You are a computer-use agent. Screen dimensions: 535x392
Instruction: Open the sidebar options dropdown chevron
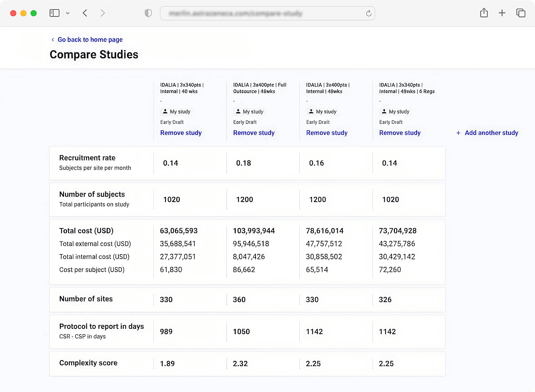click(x=68, y=13)
